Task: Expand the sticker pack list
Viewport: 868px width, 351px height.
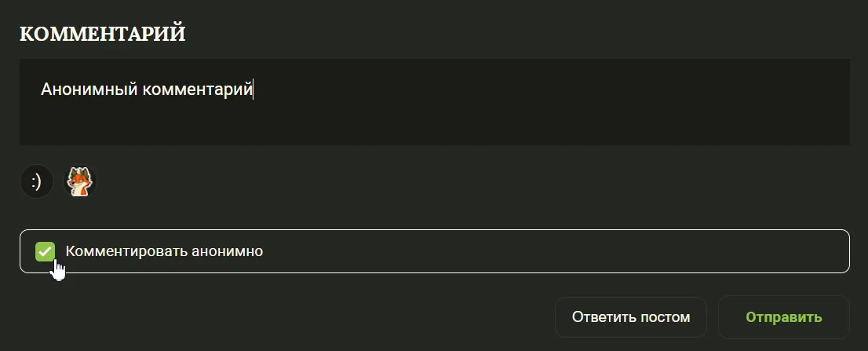Action: (78, 182)
